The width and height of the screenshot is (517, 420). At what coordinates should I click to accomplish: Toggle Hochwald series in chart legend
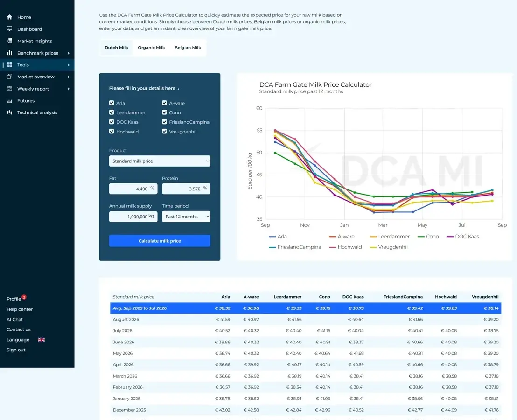point(345,247)
